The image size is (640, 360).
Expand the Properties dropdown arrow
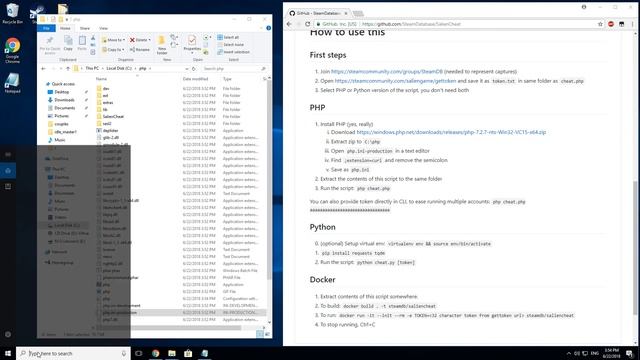(192, 53)
